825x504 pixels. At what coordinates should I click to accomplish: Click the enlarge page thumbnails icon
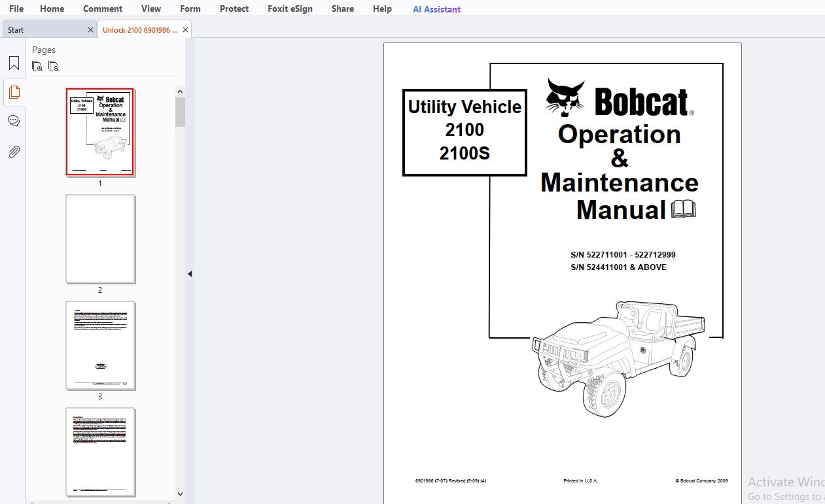tap(37, 66)
